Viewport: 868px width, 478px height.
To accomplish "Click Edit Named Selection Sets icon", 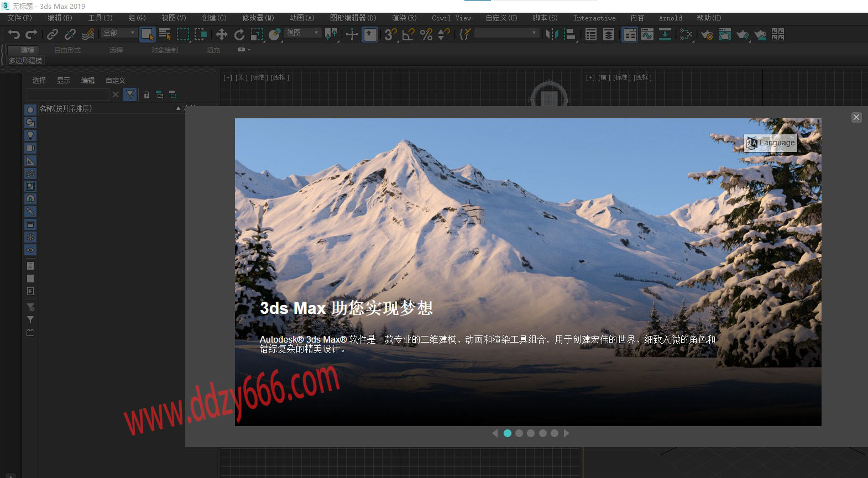I will click(465, 35).
